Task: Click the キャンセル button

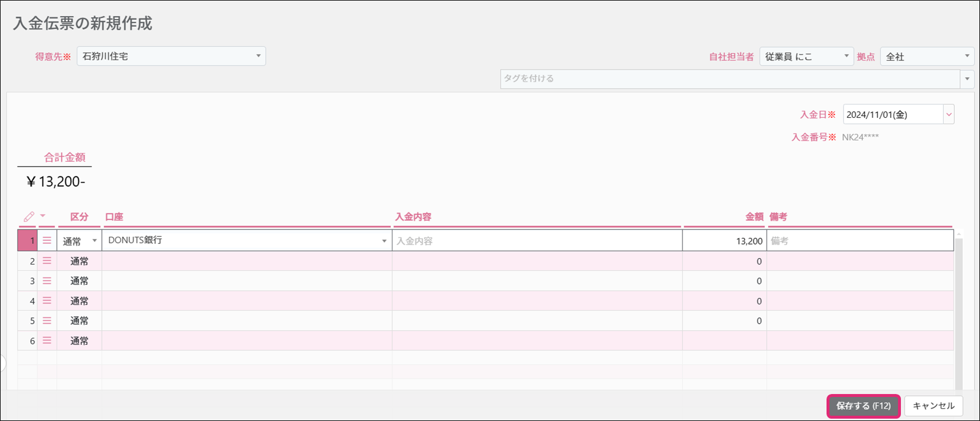Action: click(934, 406)
